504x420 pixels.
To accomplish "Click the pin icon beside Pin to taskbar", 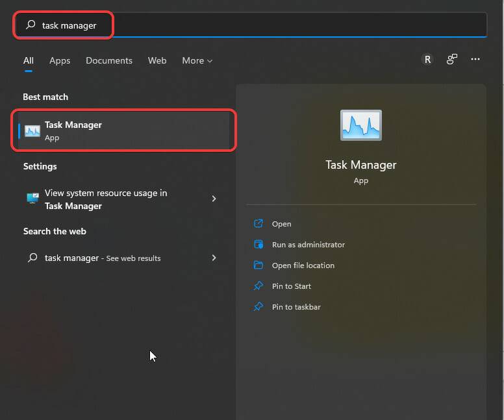I will click(x=258, y=307).
